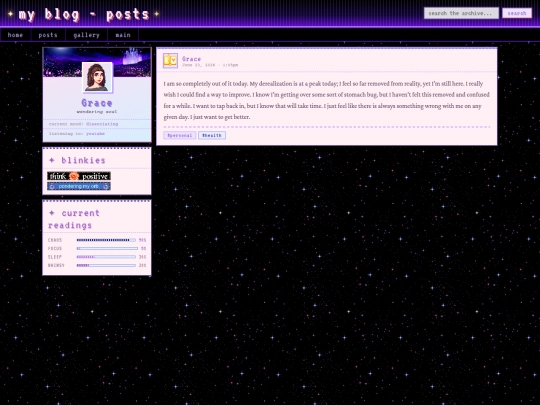Click the 'my blog - posts' site title
Screen dimensions: 540x405
[84, 14]
